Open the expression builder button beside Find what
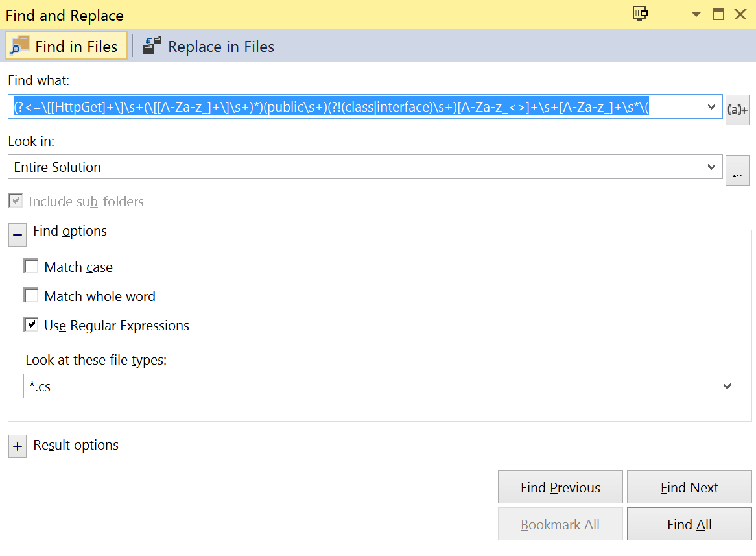756x556 pixels. pos(737,110)
